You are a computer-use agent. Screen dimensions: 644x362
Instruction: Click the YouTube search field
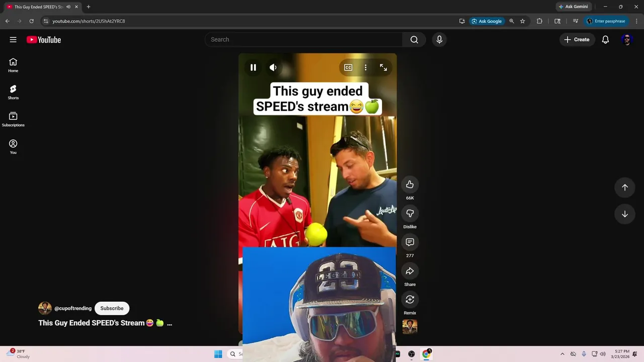(303, 40)
